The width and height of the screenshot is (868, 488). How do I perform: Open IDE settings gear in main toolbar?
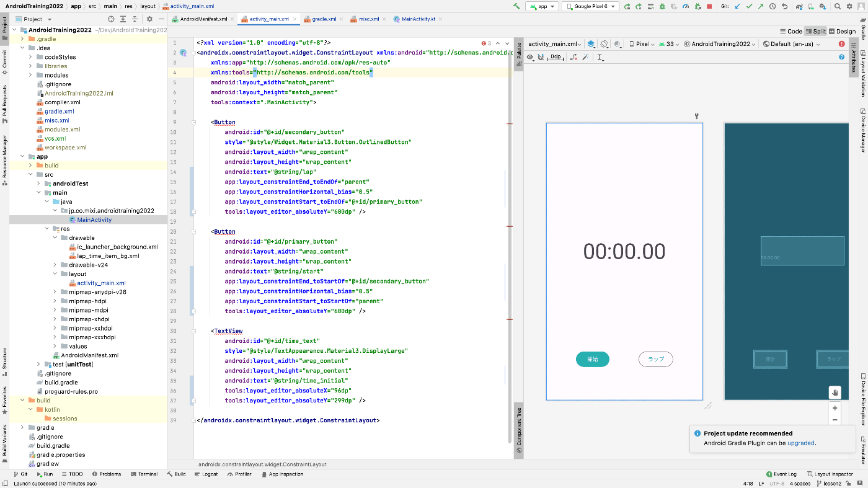coord(849,6)
